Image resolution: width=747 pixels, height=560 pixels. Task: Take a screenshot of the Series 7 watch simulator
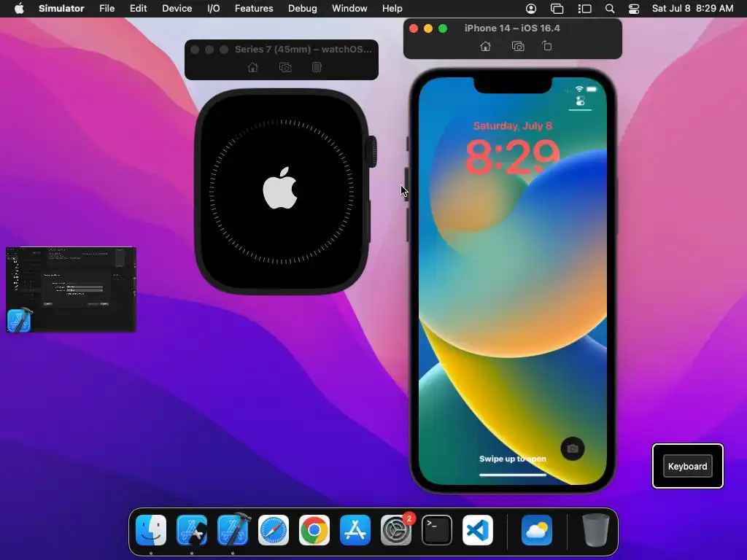[x=285, y=67]
